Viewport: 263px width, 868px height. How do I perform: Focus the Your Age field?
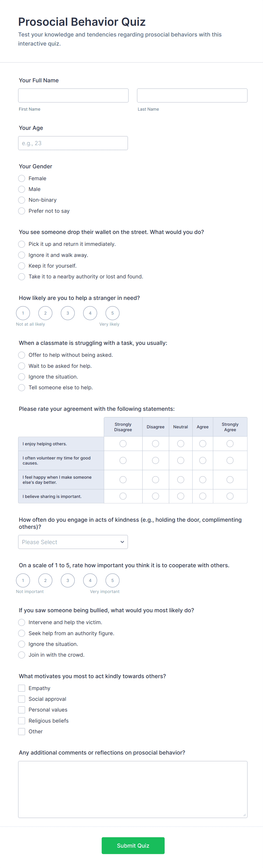coord(73,143)
